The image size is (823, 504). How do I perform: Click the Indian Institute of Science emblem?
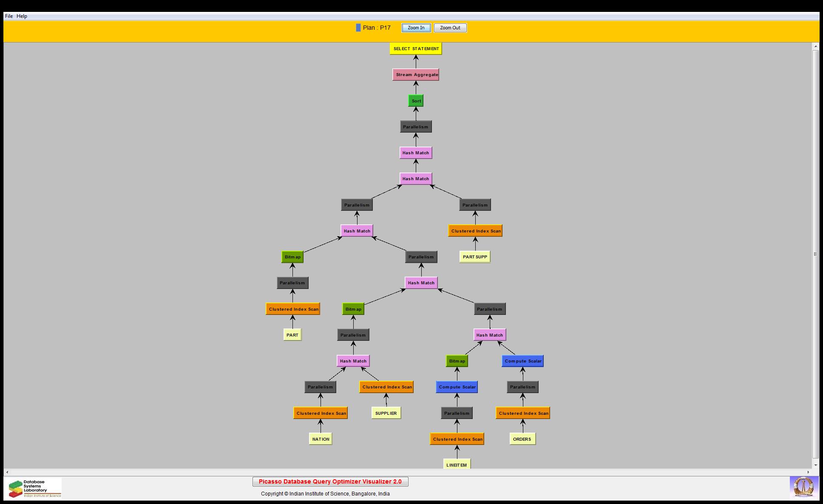[804, 487]
